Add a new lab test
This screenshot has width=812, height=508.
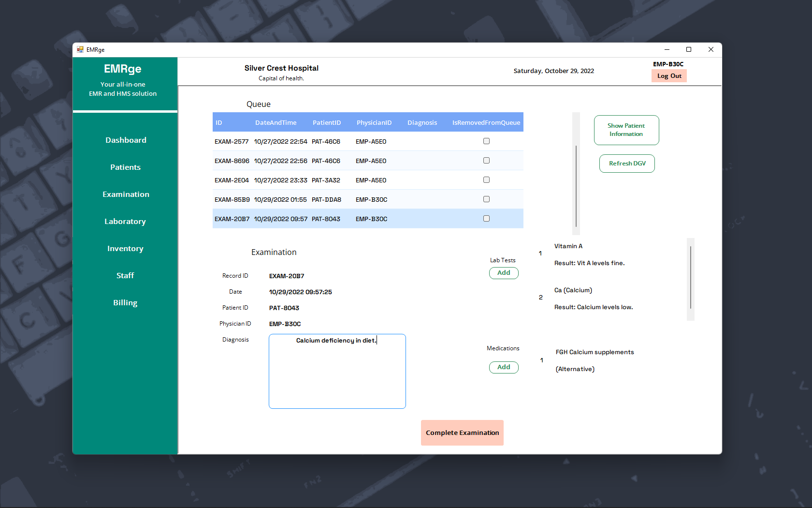click(x=503, y=273)
